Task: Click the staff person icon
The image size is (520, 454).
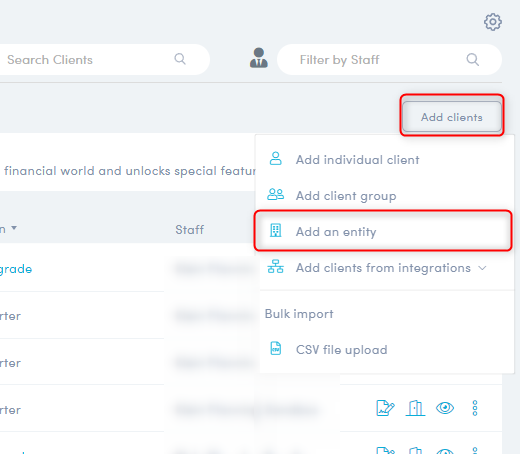Action: pos(259,58)
